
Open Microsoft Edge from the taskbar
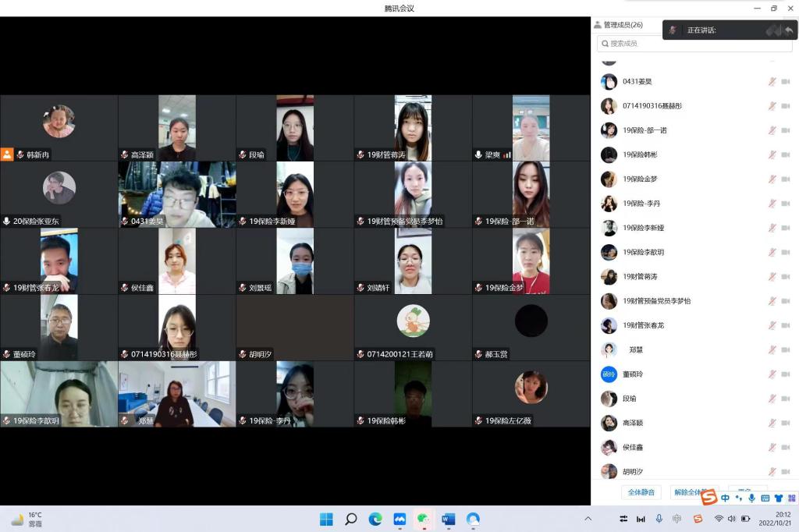(375, 519)
